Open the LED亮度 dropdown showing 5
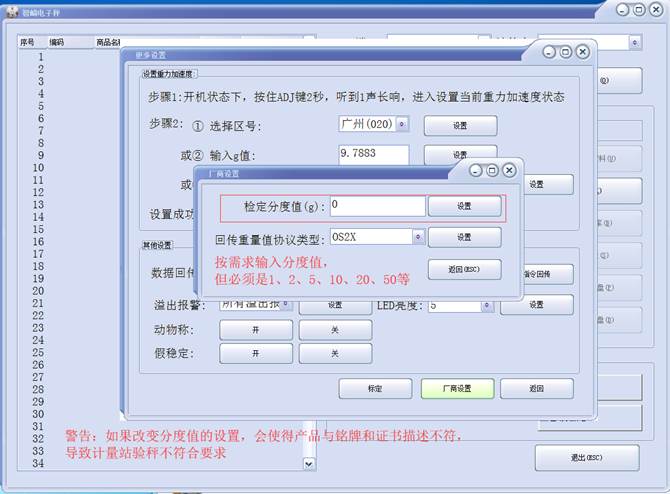 tap(486, 305)
